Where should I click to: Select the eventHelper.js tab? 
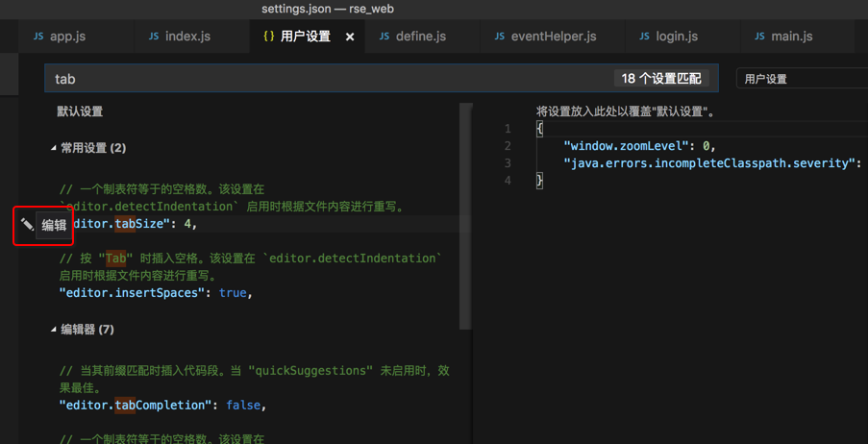[553, 37]
